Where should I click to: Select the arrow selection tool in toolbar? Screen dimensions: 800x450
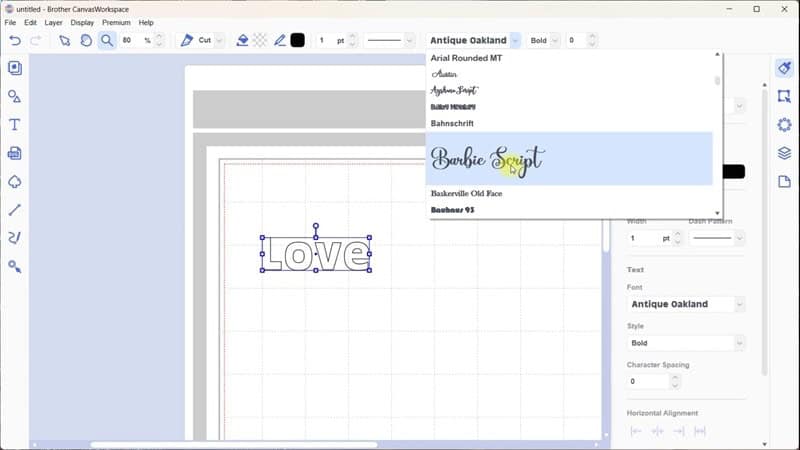click(65, 40)
